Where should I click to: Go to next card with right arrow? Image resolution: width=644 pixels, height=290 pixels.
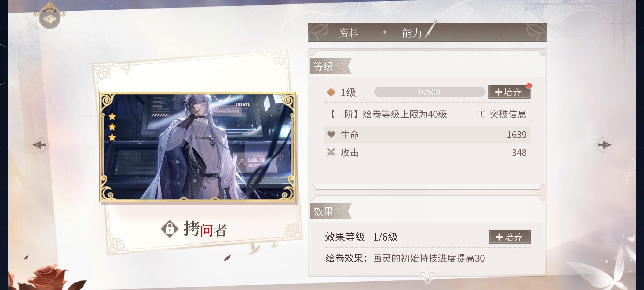(x=603, y=145)
